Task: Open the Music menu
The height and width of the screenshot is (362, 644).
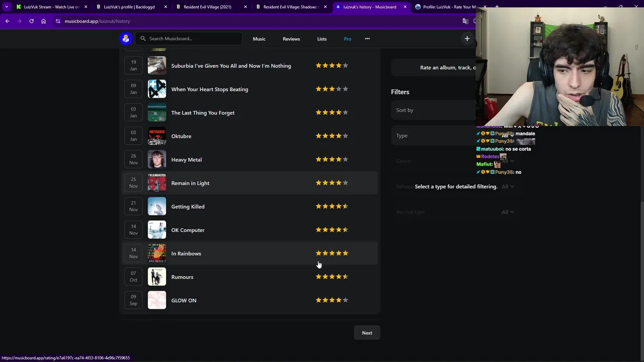Action: click(x=259, y=39)
